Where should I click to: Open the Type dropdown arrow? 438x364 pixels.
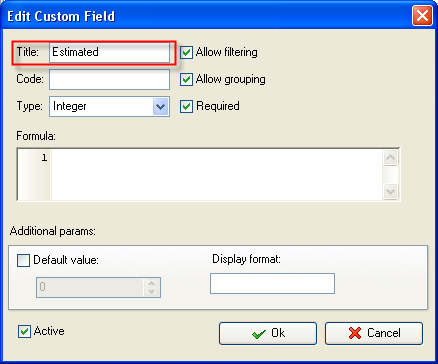click(160, 107)
